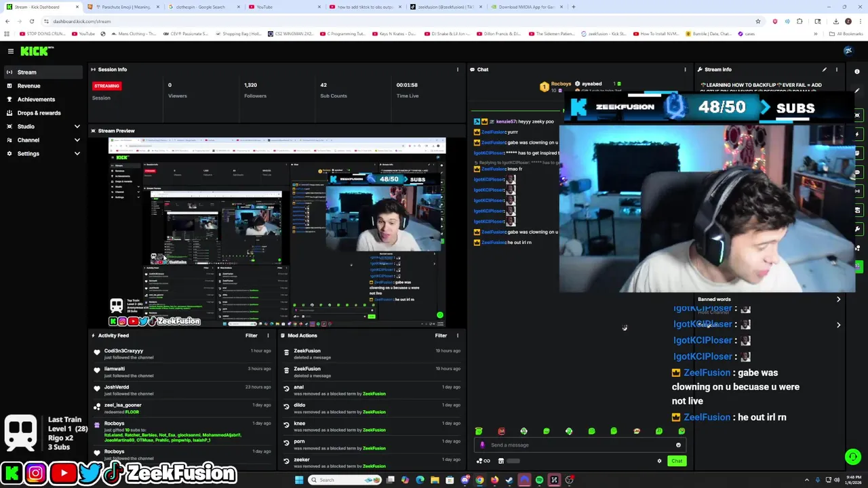Click the taskbar Search box
Screen dimensions: 868x488
coord(344,480)
